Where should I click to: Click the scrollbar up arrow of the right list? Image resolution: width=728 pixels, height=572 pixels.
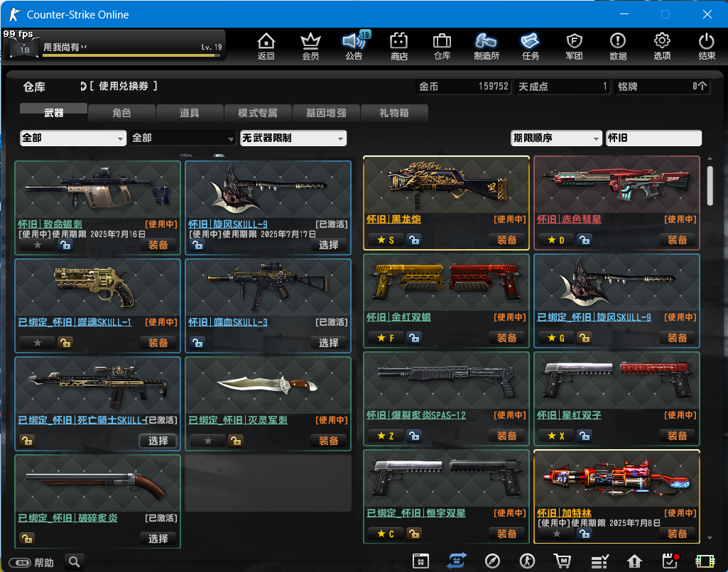tap(710, 159)
